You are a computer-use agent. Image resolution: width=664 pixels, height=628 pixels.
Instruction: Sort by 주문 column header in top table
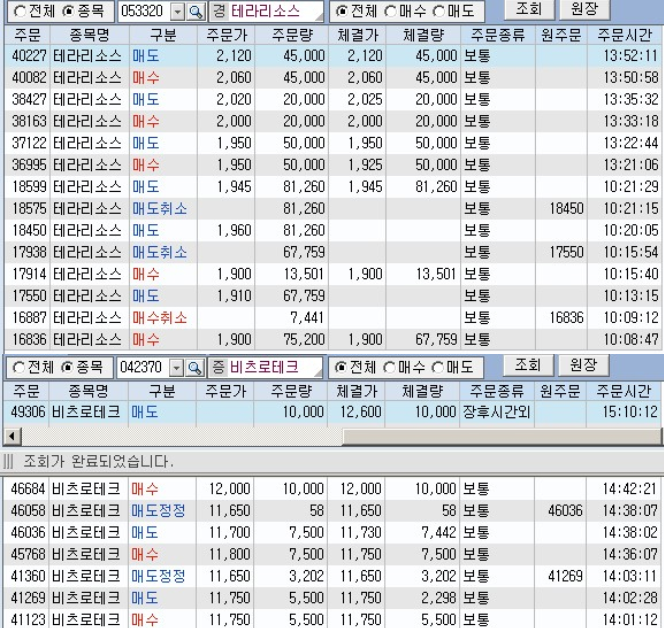27,35
